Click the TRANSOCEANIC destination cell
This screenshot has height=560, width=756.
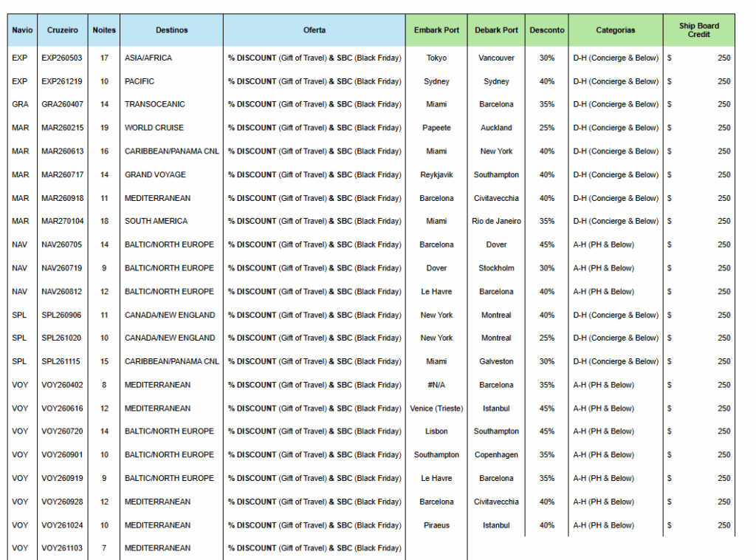tap(155, 104)
